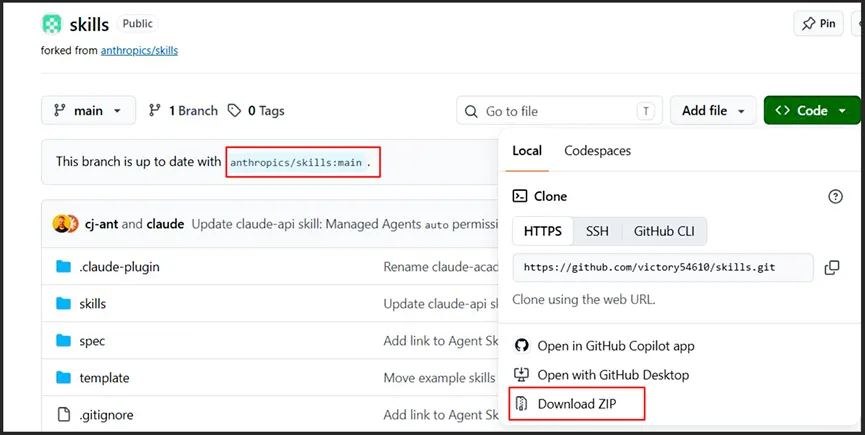Copy the clone URL to clipboard

tap(832, 268)
